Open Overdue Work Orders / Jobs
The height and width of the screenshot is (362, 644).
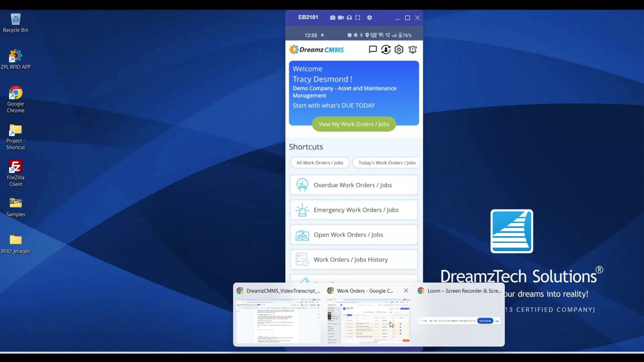(x=354, y=185)
